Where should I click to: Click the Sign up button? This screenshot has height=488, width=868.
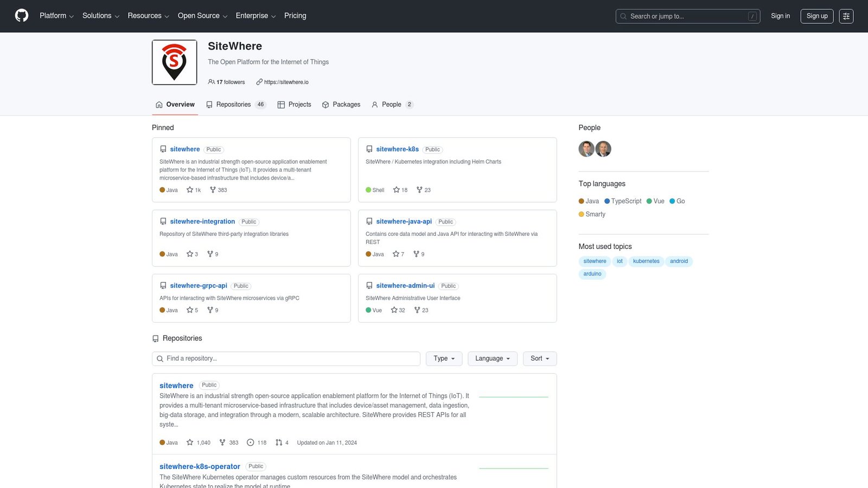pyautogui.click(x=816, y=16)
